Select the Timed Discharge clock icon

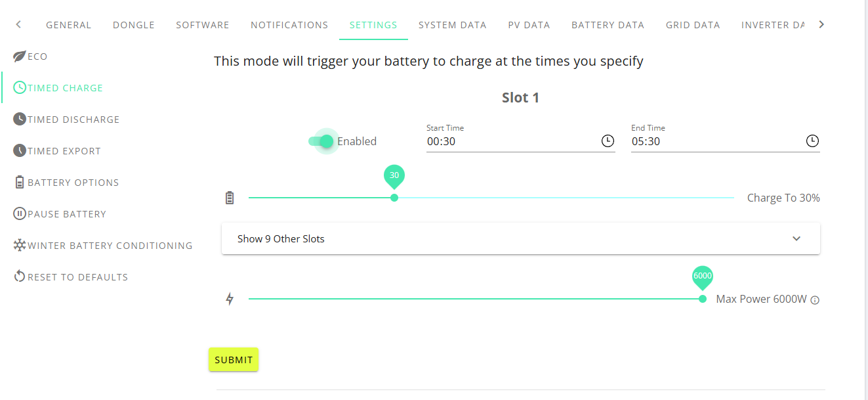tap(20, 120)
